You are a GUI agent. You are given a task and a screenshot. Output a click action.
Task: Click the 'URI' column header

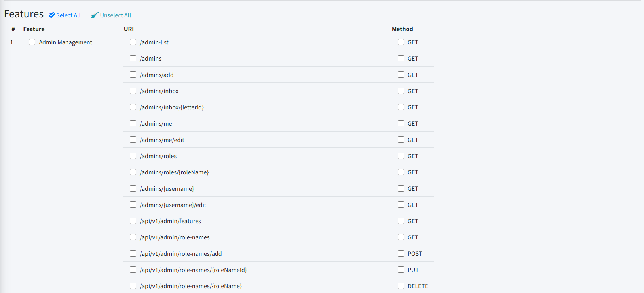(x=129, y=29)
